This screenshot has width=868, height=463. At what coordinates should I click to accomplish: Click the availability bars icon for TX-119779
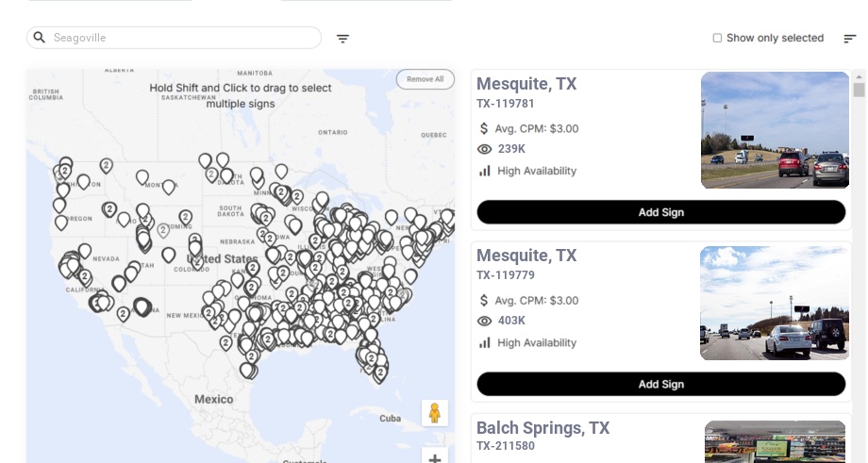pyautogui.click(x=485, y=342)
